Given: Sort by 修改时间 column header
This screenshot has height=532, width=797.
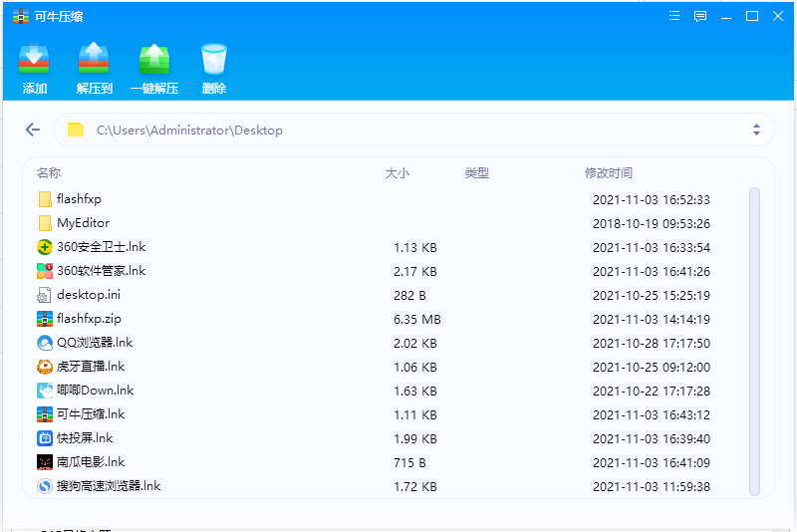Looking at the screenshot, I should [608, 173].
